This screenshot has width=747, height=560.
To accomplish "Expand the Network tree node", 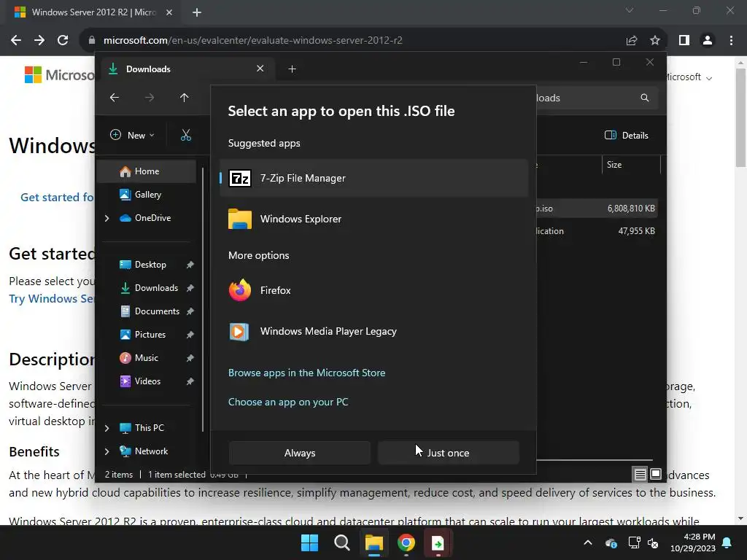I will point(107,451).
